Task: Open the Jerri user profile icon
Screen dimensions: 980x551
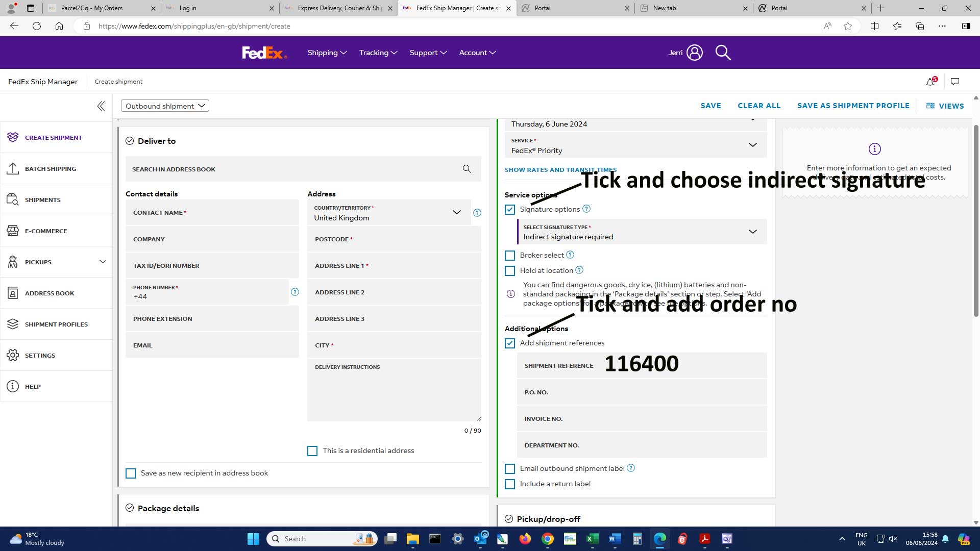Action: pyautogui.click(x=694, y=53)
